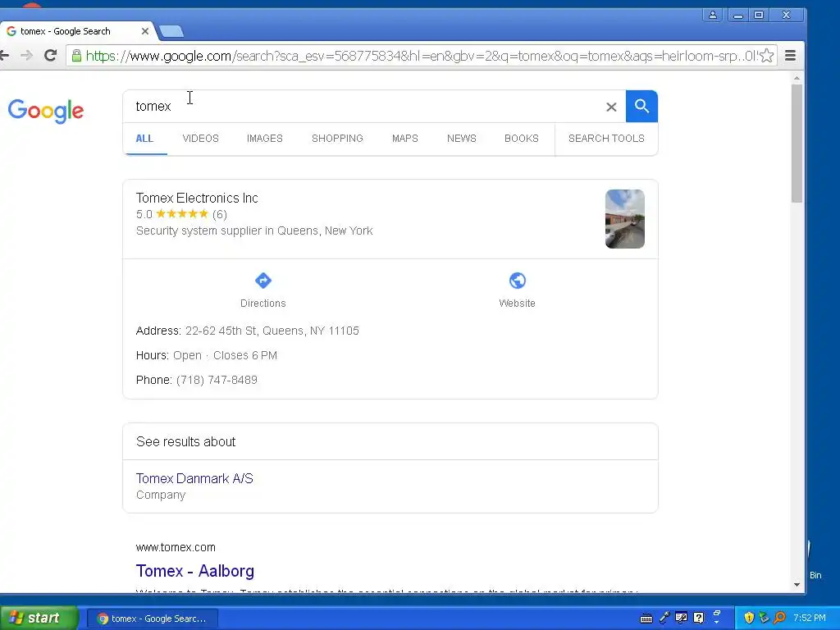
Task: Click the phone number (718) 747-8489
Action: pyautogui.click(x=217, y=380)
